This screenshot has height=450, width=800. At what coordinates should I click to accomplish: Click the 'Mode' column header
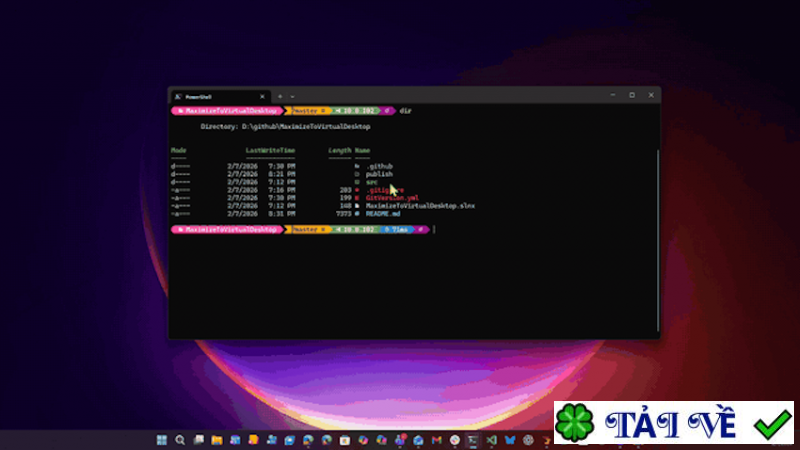(179, 151)
